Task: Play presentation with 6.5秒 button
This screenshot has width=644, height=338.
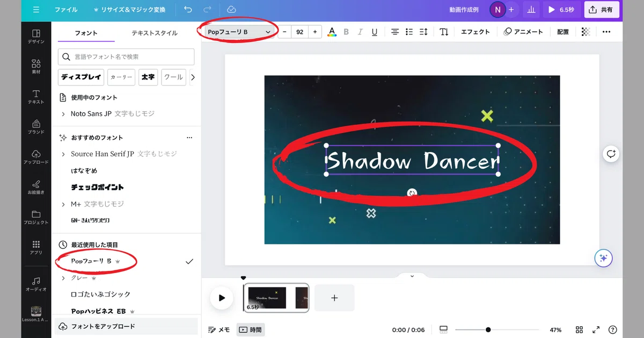Action: coord(561,10)
